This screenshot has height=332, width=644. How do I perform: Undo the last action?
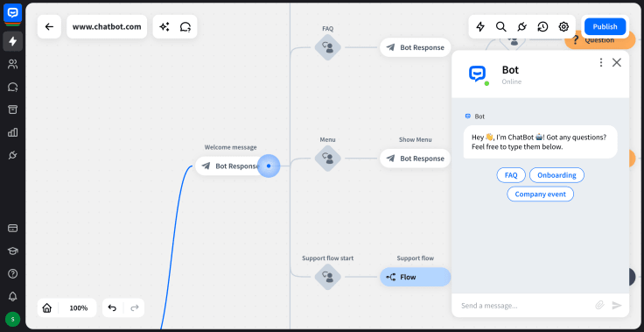click(112, 307)
